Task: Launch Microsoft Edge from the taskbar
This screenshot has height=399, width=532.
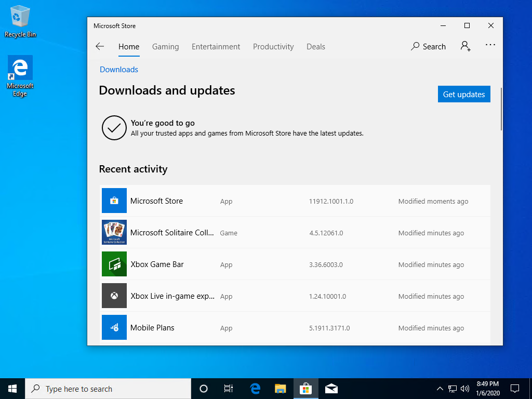Action: click(255, 389)
